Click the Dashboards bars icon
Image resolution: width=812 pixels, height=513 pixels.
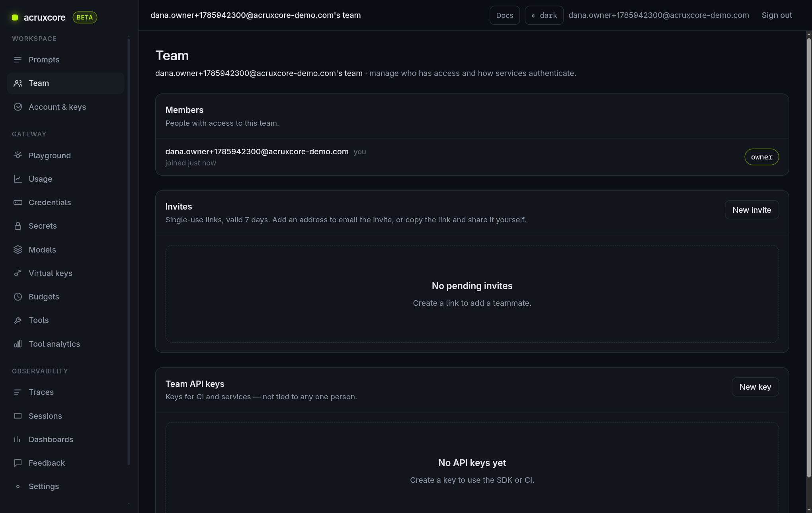[18, 439]
